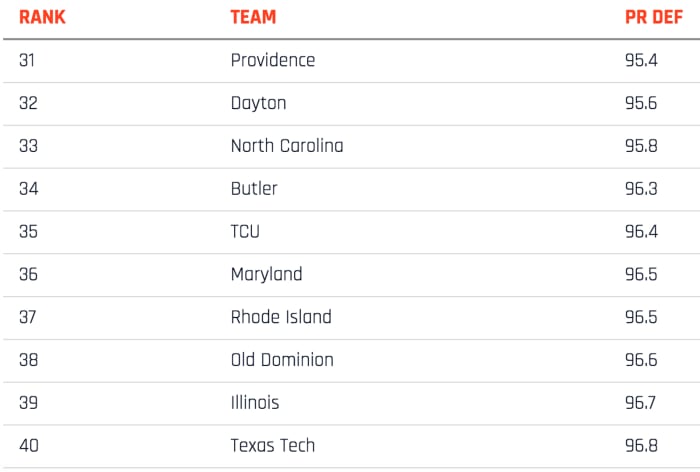Click Providence's 95.4 PR DEF value
700x472 pixels.
click(x=641, y=60)
